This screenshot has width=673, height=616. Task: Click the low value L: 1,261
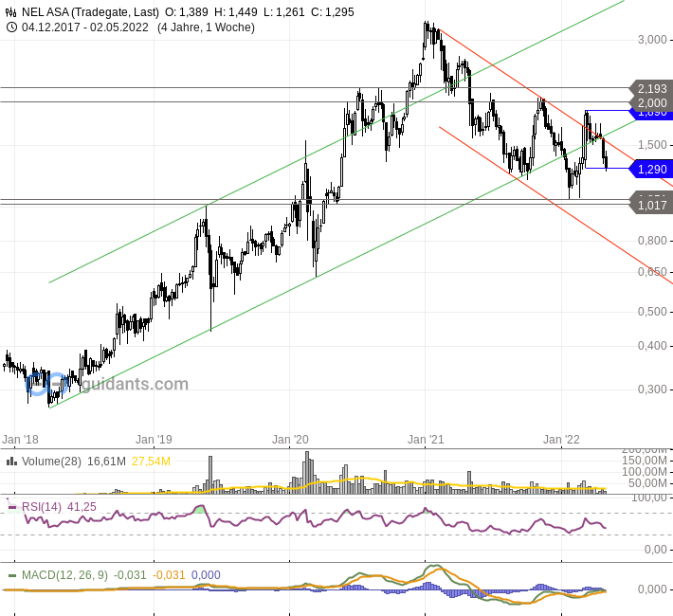coord(283,12)
